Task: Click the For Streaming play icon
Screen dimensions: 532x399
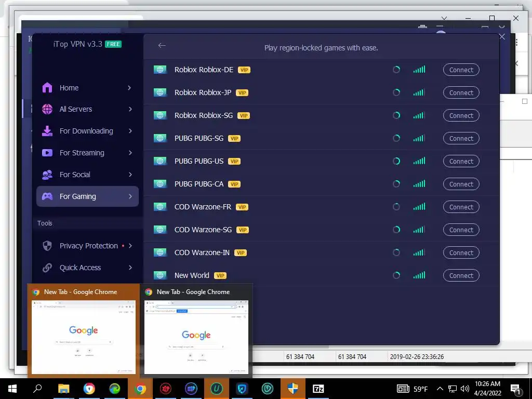Action: 47,153
